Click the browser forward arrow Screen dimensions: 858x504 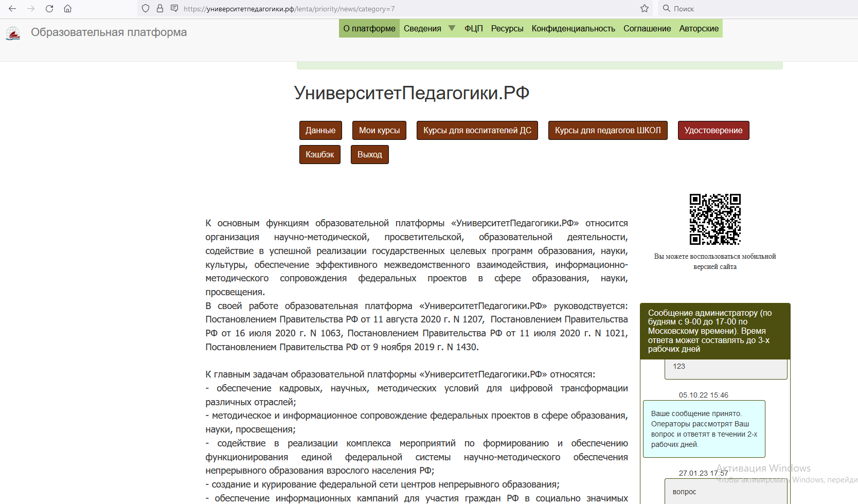pos(31,9)
